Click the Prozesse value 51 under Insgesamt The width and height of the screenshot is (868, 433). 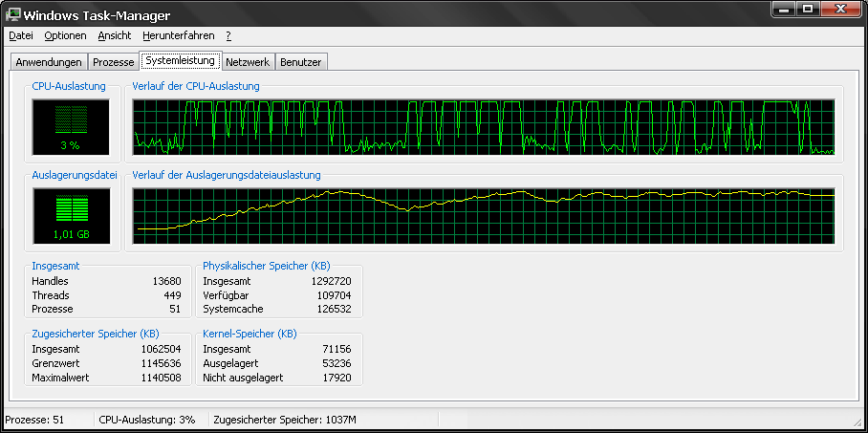(175, 309)
